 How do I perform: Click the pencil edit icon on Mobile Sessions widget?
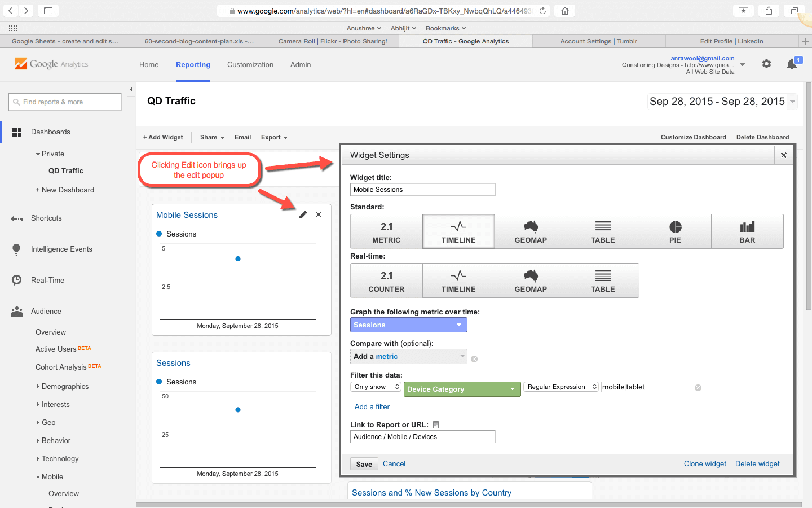[303, 214]
